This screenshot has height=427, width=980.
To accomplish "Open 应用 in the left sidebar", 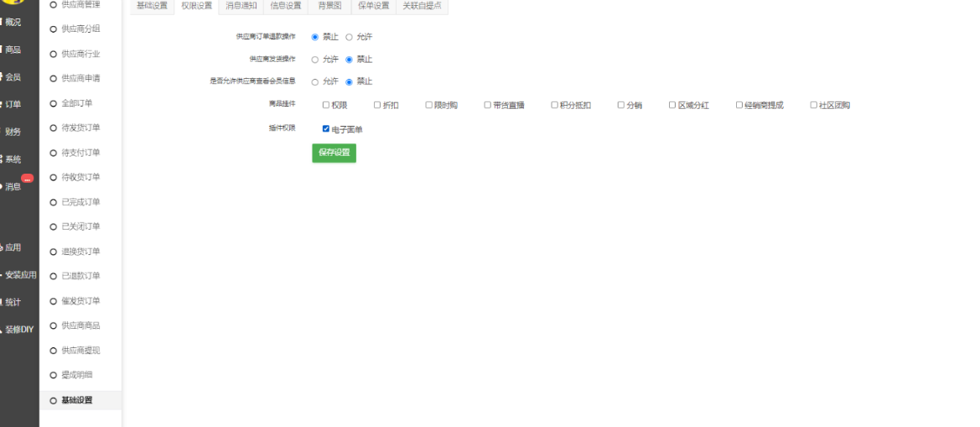I will pos(13,247).
